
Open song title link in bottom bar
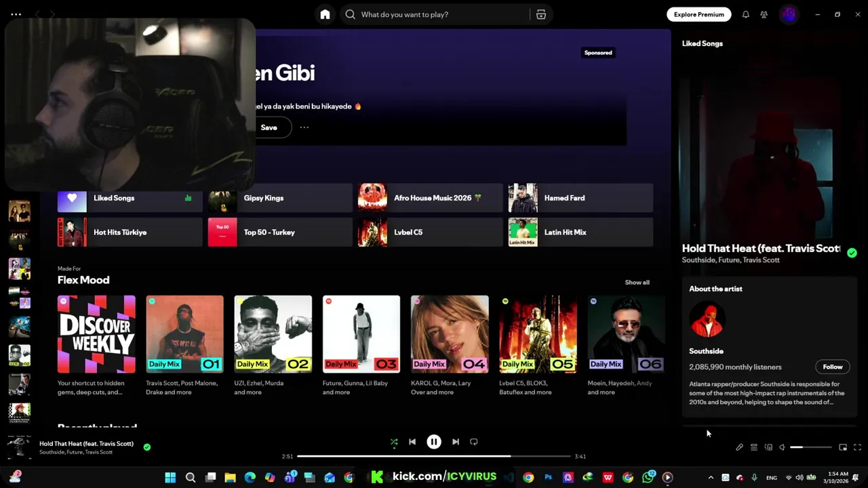[x=86, y=443]
